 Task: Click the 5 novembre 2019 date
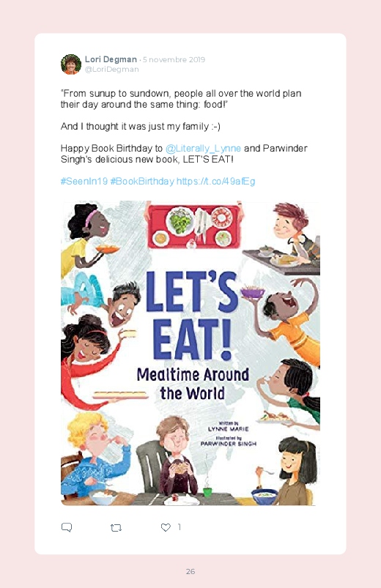pyautogui.click(x=174, y=59)
